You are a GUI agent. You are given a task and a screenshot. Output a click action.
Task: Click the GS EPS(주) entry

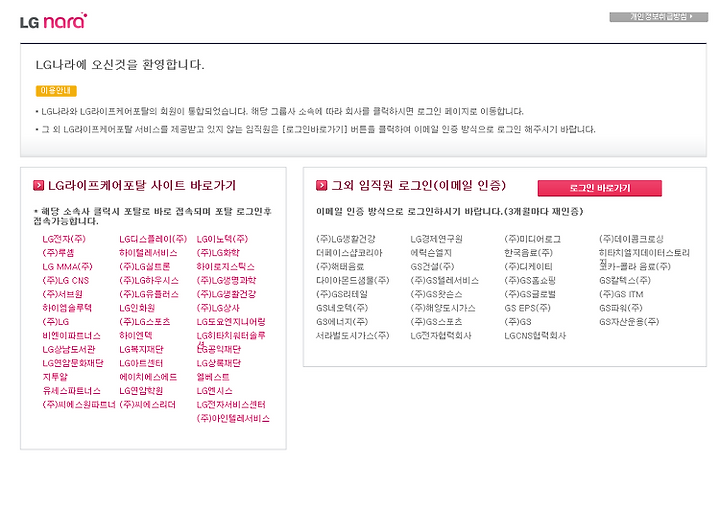527,308
